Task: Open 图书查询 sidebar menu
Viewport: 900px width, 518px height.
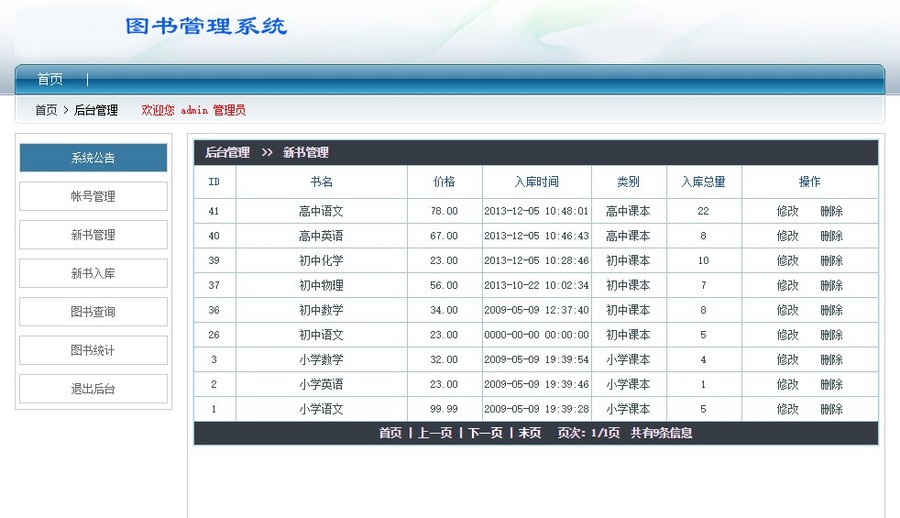Action: point(93,312)
